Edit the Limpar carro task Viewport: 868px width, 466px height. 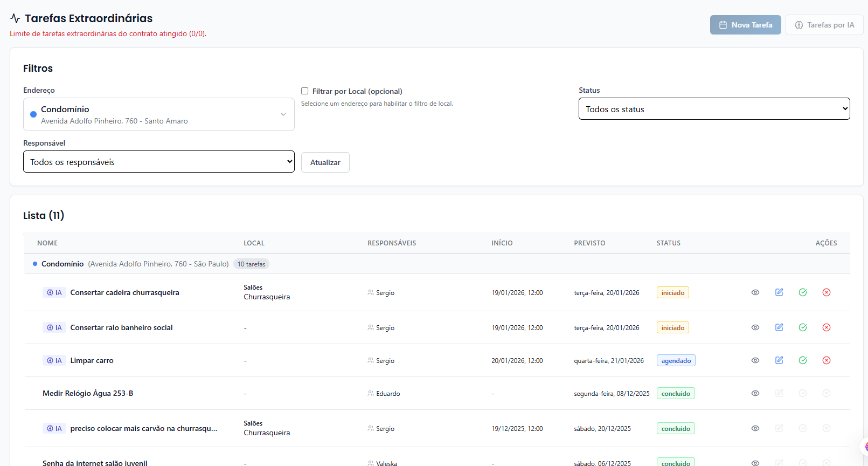point(779,360)
